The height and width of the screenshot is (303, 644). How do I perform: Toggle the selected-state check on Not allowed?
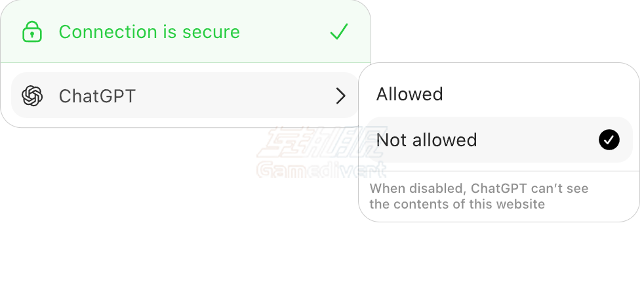click(x=609, y=140)
